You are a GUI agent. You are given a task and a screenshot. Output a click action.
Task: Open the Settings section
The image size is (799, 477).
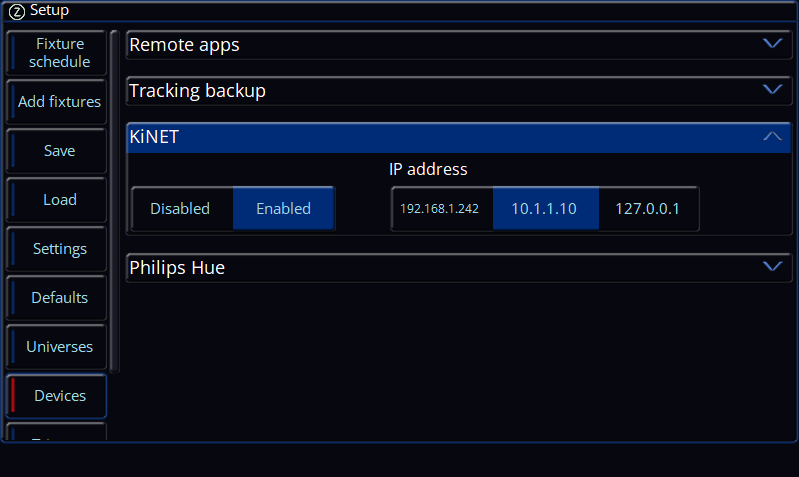click(x=57, y=249)
